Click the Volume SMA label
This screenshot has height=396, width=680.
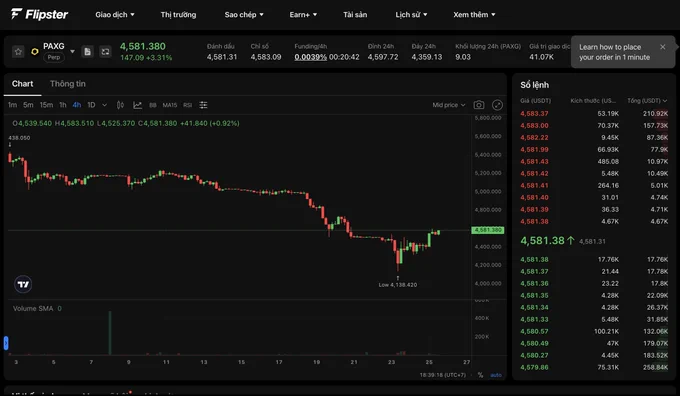33,308
